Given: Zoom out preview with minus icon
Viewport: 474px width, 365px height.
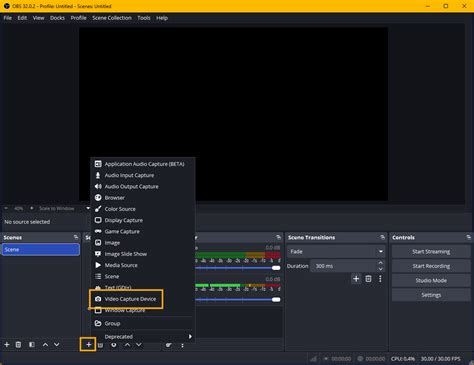Looking at the screenshot, I should [6, 208].
